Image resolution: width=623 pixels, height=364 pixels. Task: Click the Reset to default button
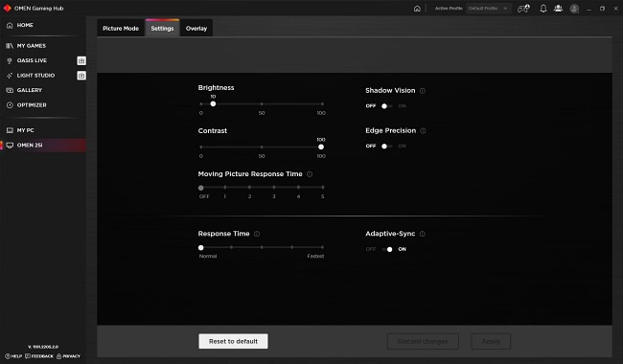tap(233, 341)
